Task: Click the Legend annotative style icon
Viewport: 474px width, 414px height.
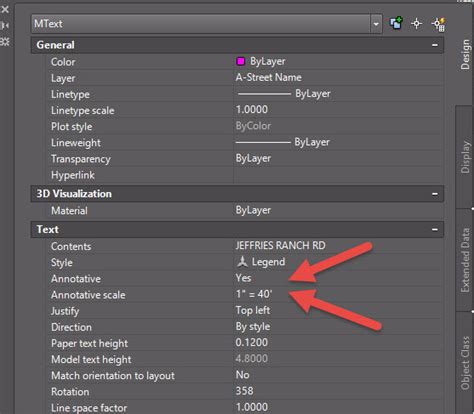Action: 242,262
